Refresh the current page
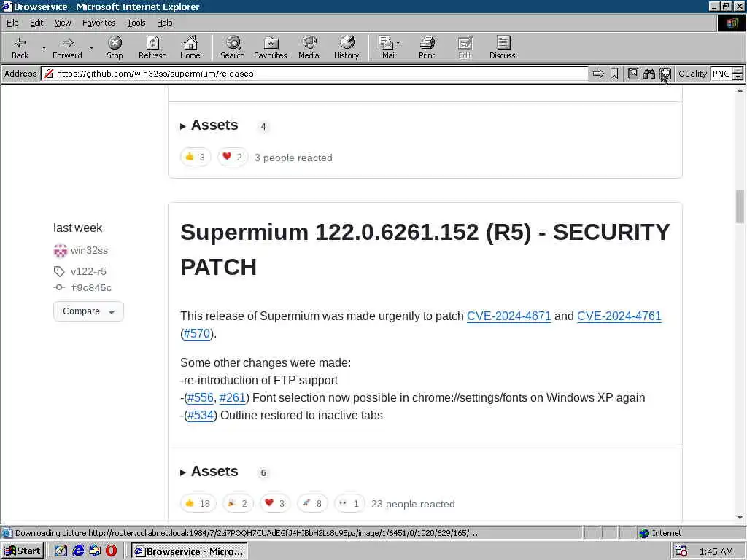Screen dimensions: 747x560 tap(152, 47)
